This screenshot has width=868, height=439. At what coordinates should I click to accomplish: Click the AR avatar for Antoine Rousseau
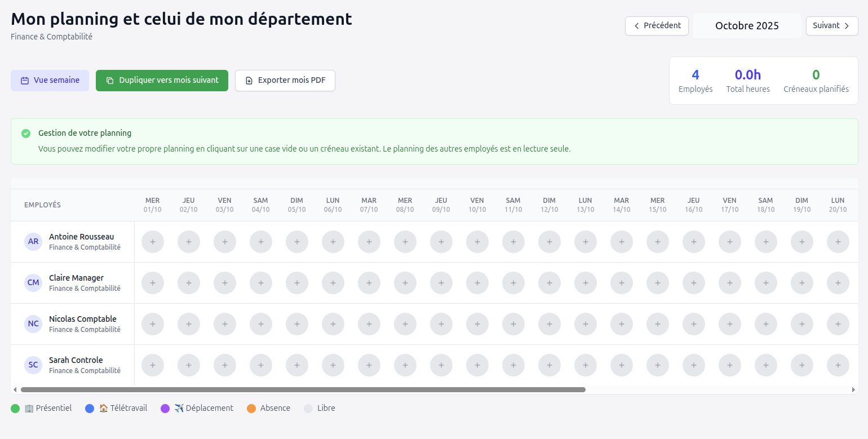tap(33, 242)
